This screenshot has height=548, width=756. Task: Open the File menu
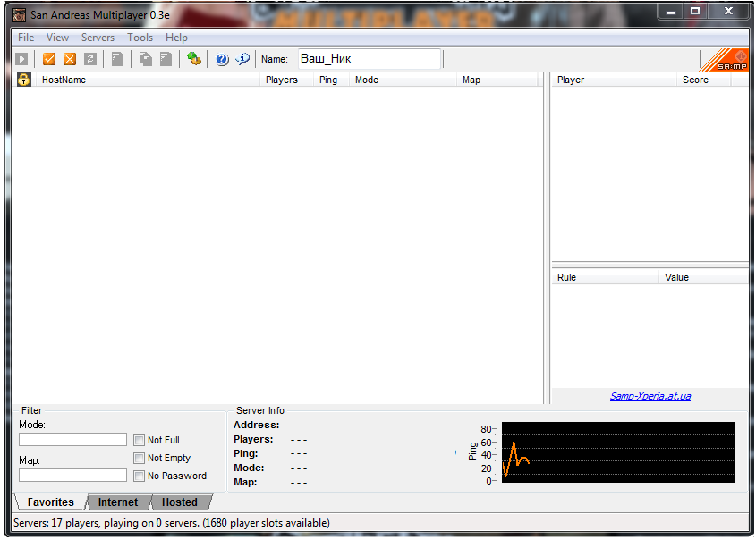tap(26, 38)
